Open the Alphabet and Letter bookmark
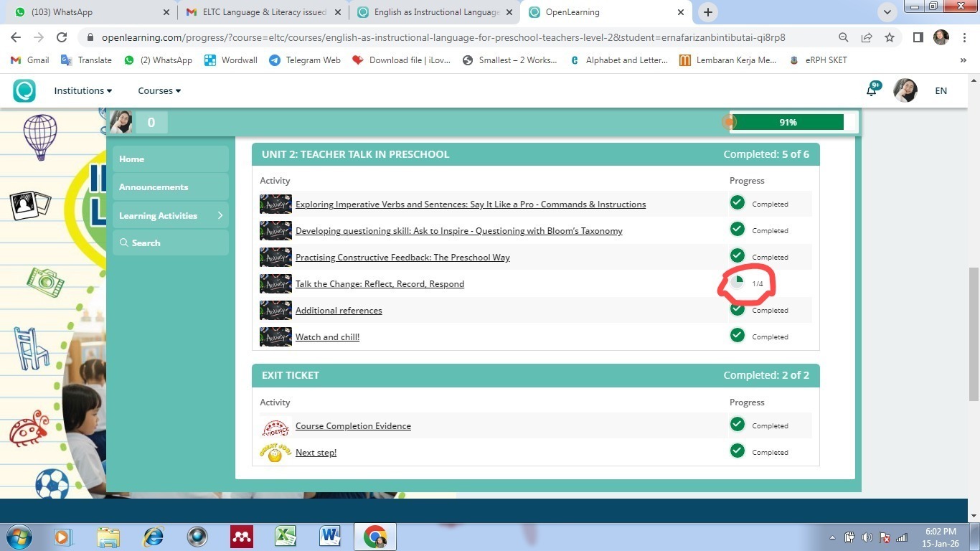Viewport: 980px width, 551px height. (618, 60)
